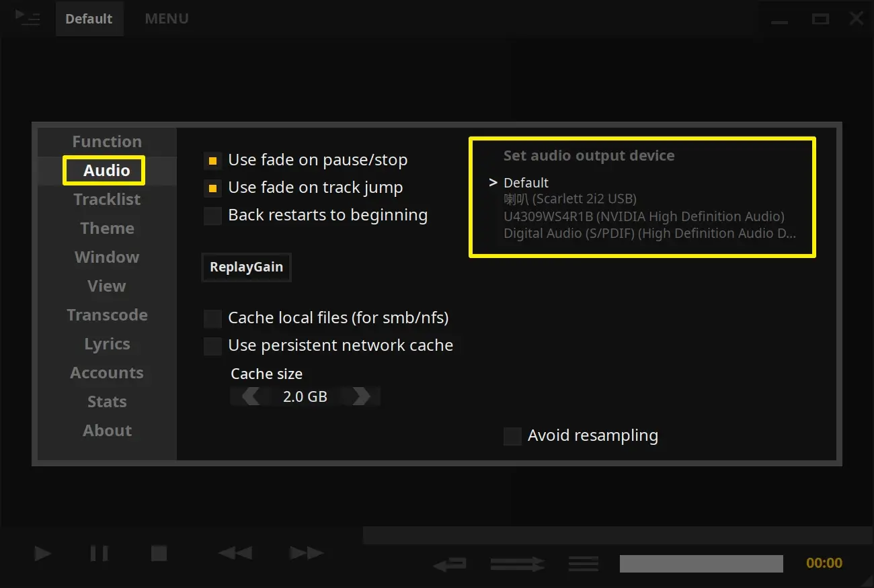The image size is (874, 588).
Task: Click the play button in the bottom bar
Action: point(43,554)
